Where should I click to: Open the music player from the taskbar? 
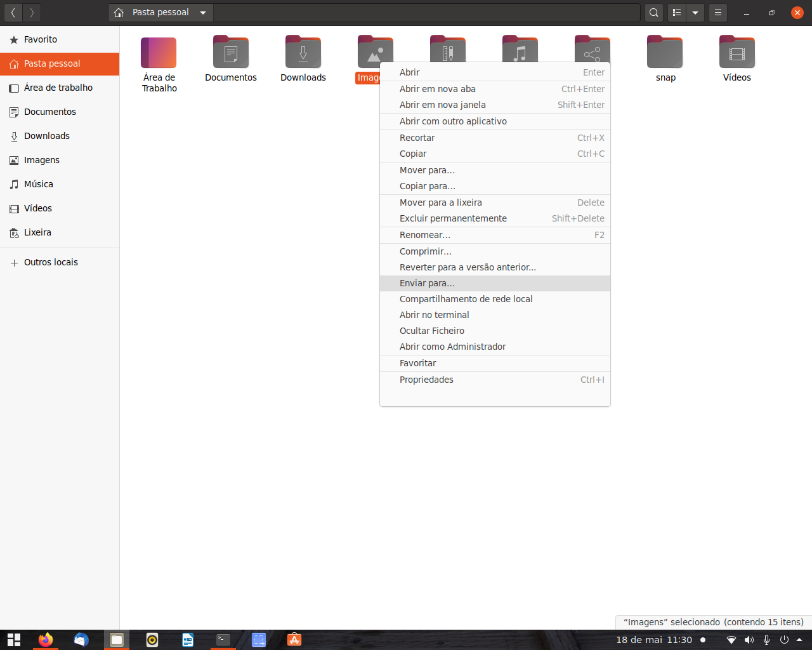[x=152, y=640]
